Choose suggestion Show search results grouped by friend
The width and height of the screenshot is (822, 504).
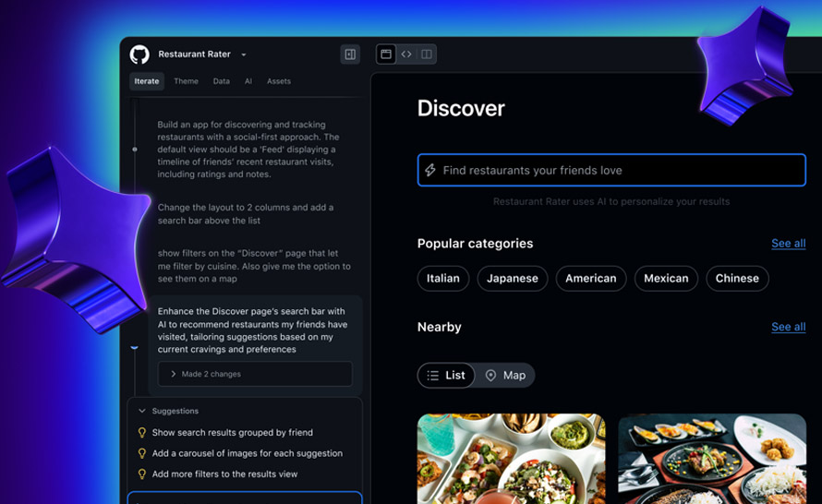pyautogui.click(x=232, y=432)
